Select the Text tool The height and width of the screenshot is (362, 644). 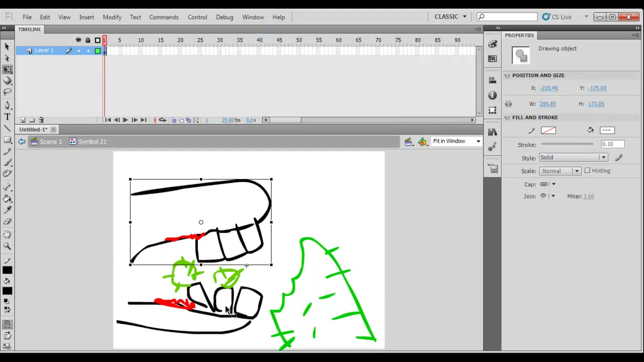point(7,117)
